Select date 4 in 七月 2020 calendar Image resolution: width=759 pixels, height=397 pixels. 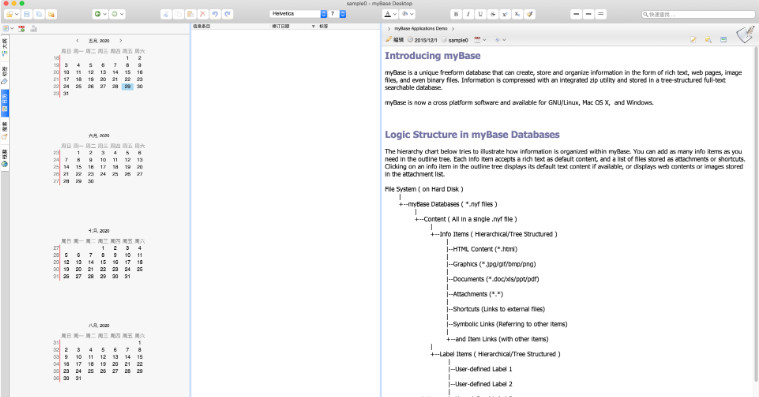139,248
